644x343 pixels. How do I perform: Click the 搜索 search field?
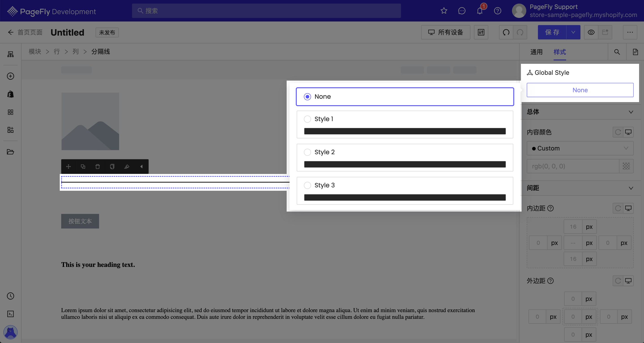[266, 11]
